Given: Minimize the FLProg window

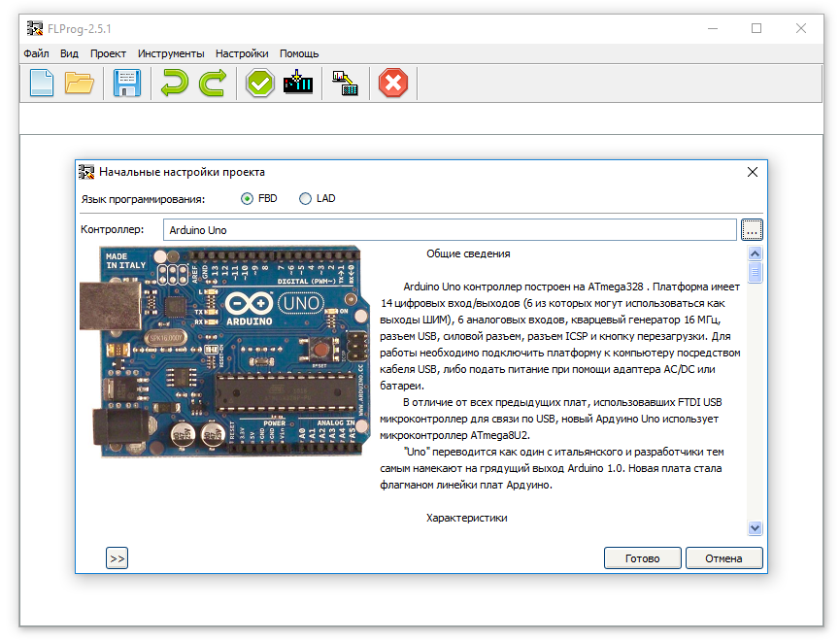Looking at the screenshot, I should point(713,28).
